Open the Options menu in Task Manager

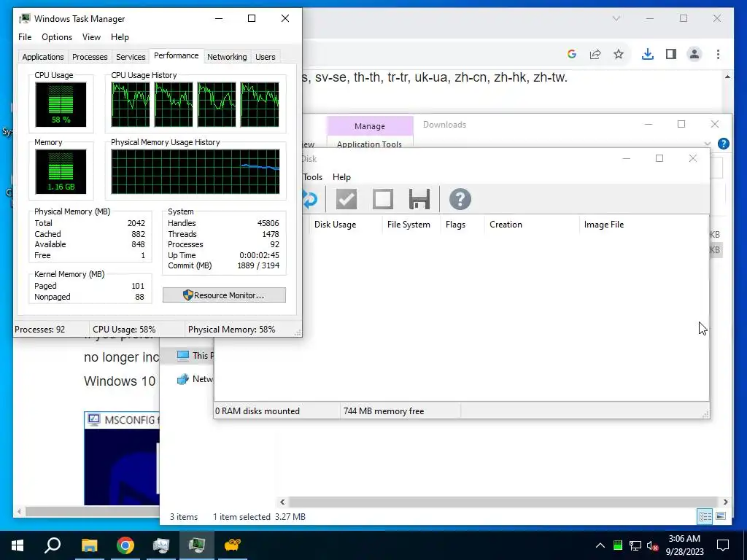tap(57, 37)
